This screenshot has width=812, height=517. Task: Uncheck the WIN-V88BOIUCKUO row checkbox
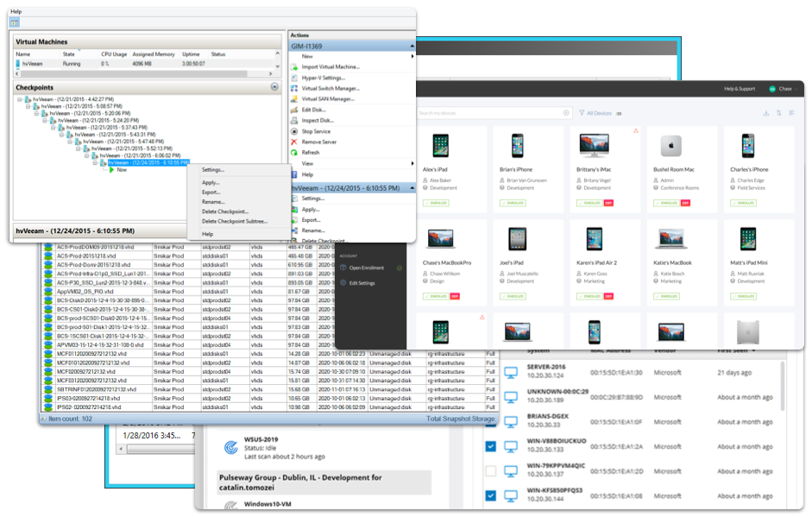(x=490, y=446)
